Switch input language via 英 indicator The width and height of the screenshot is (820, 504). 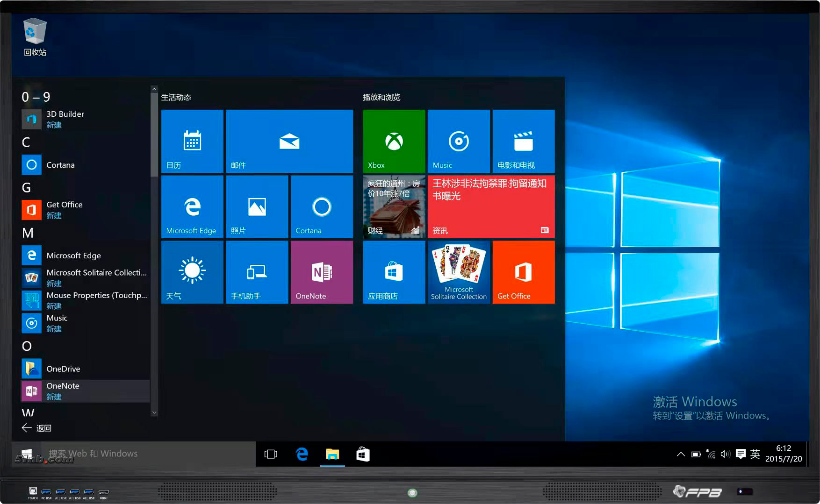click(x=755, y=454)
